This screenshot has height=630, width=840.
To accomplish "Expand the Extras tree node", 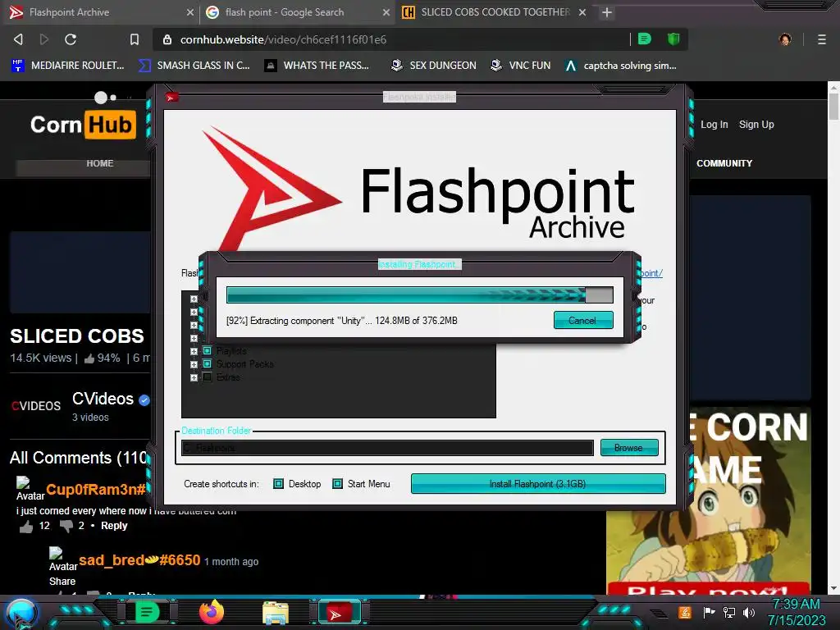I will coord(194,377).
